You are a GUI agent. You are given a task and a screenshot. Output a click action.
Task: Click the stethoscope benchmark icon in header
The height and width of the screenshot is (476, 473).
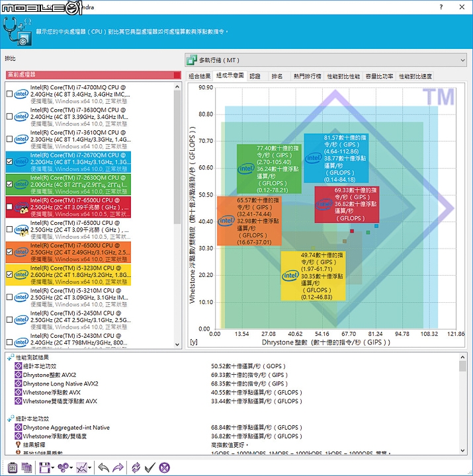point(17,32)
